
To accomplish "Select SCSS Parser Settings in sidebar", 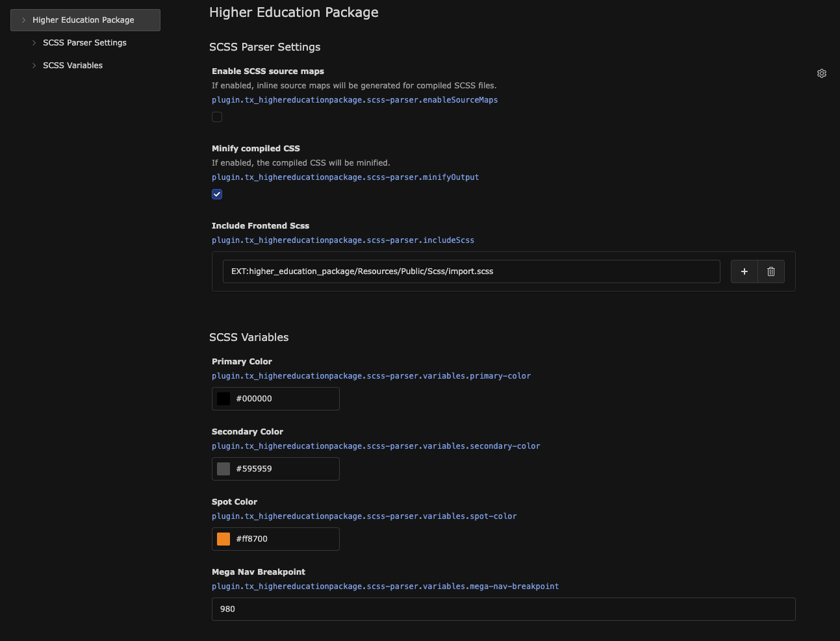I will [84, 43].
